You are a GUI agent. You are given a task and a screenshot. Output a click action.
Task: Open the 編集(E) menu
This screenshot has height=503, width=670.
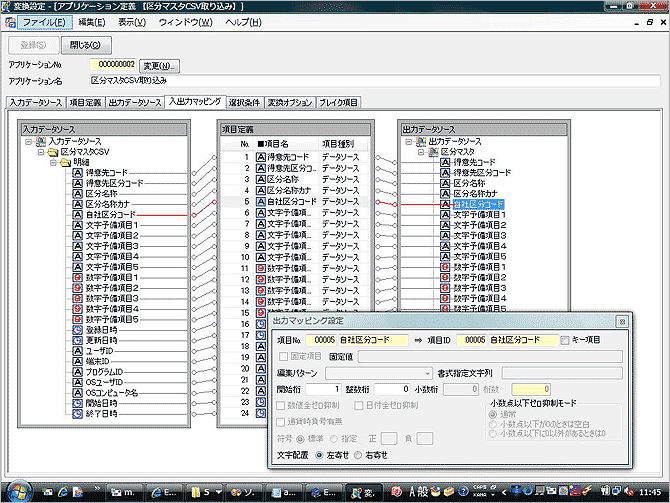(91, 22)
